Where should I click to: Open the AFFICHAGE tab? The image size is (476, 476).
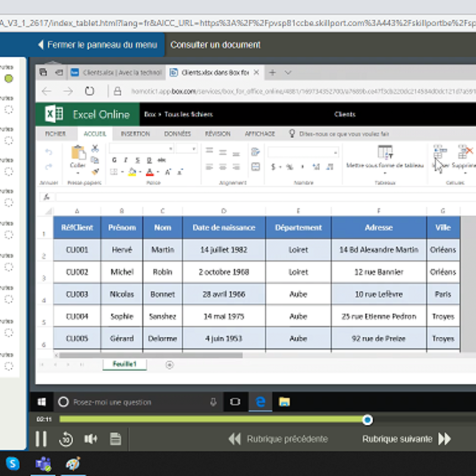click(260, 133)
